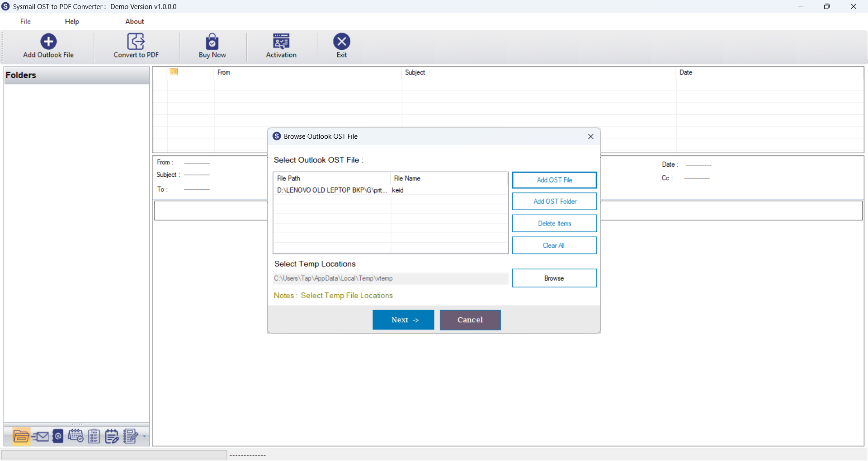Sort by the From column header
The width and height of the screenshot is (868, 461).
(x=308, y=72)
